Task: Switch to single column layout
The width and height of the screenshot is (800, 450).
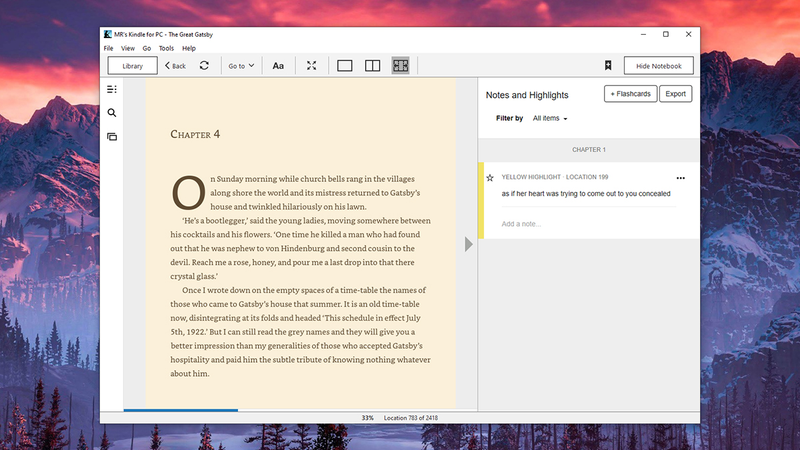Action: (344, 65)
